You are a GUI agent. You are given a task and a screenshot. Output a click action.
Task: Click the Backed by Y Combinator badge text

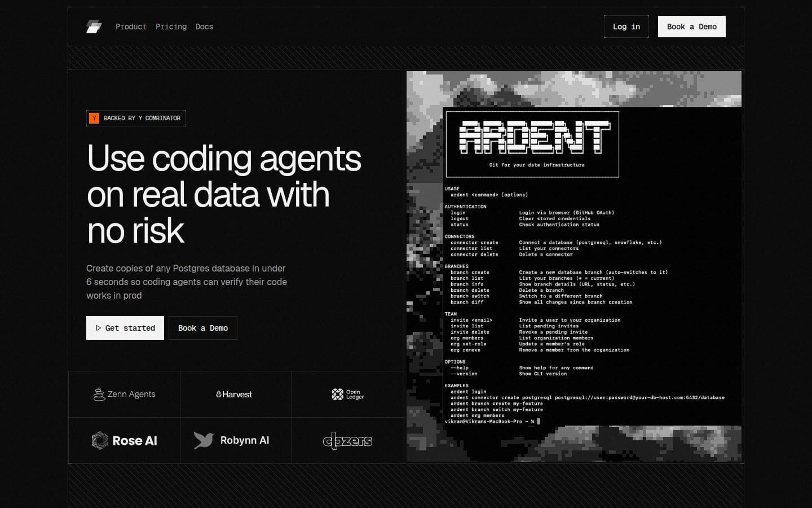(142, 118)
